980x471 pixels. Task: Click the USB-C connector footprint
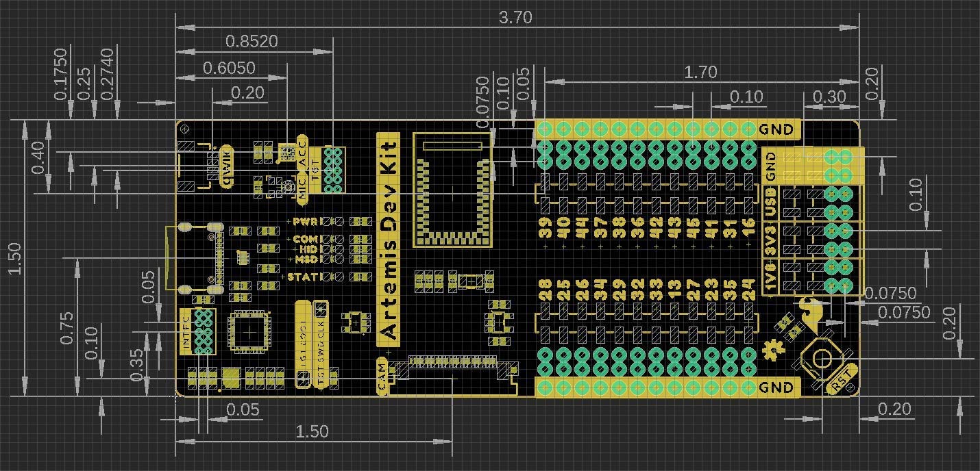194,258
